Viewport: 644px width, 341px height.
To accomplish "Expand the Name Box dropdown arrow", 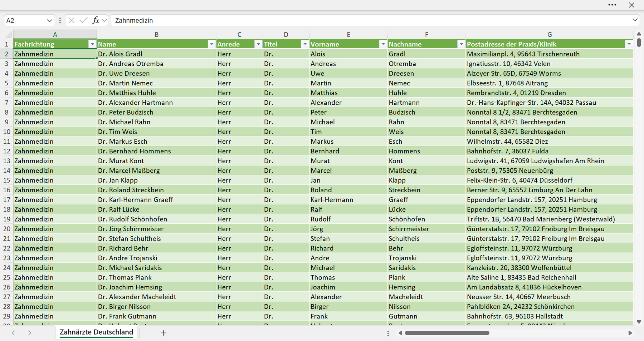I will (x=49, y=20).
